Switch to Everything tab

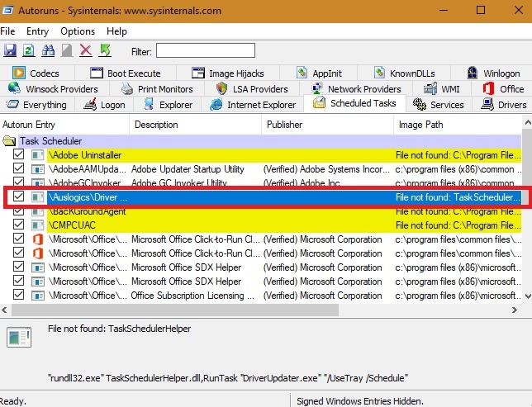[x=36, y=105]
